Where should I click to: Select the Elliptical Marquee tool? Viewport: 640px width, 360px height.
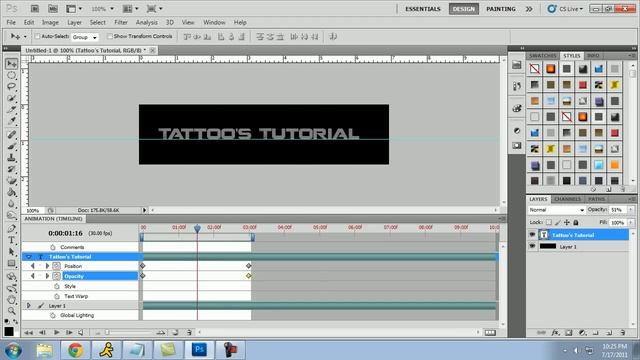pos(11,75)
